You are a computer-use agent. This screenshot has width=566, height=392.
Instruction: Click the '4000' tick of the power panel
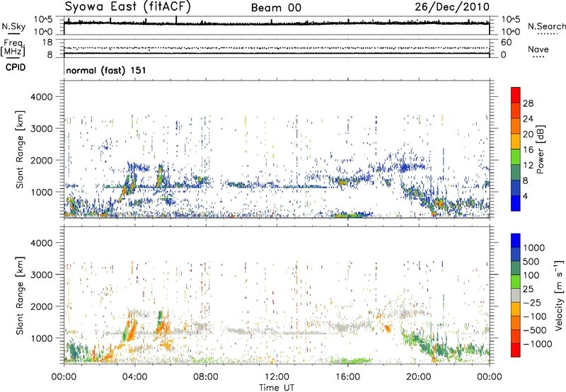click(x=42, y=97)
